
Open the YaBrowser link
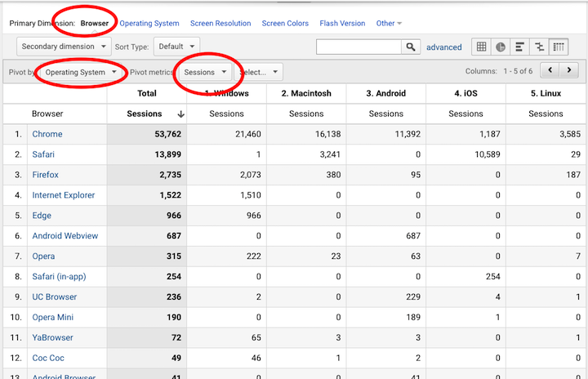pos(52,337)
